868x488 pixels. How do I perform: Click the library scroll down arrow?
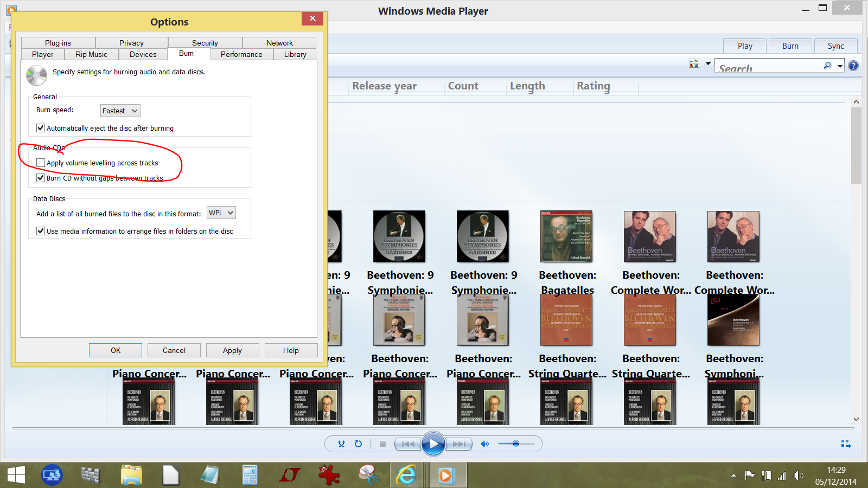[x=856, y=419]
